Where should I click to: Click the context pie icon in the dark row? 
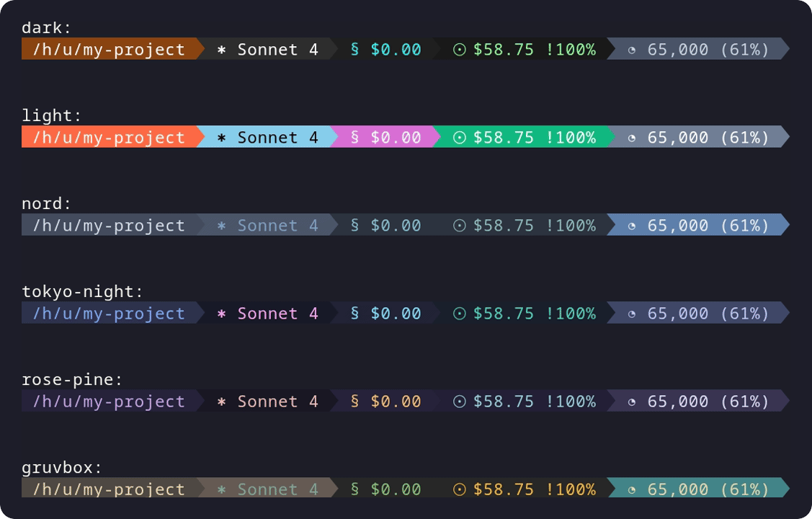pos(632,50)
